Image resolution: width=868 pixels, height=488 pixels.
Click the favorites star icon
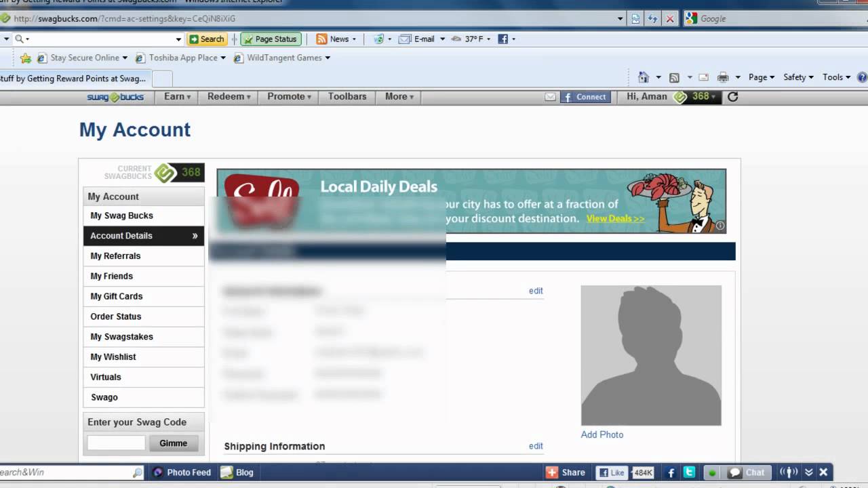[x=26, y=58]
